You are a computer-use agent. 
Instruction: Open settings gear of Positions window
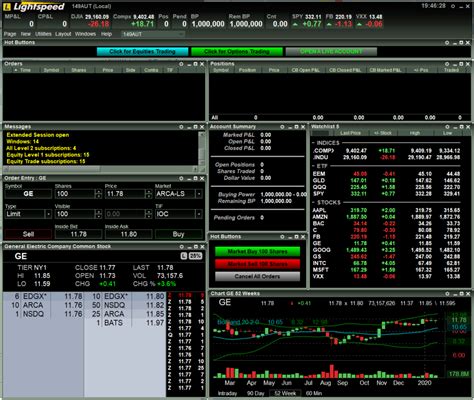pos(447,64)
